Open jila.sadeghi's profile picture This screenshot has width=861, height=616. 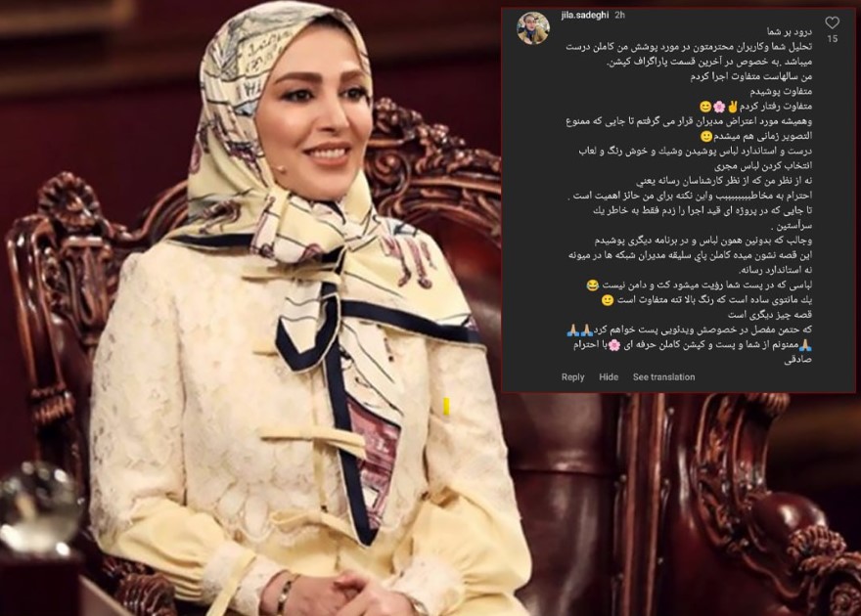click(x=532, y=27)
